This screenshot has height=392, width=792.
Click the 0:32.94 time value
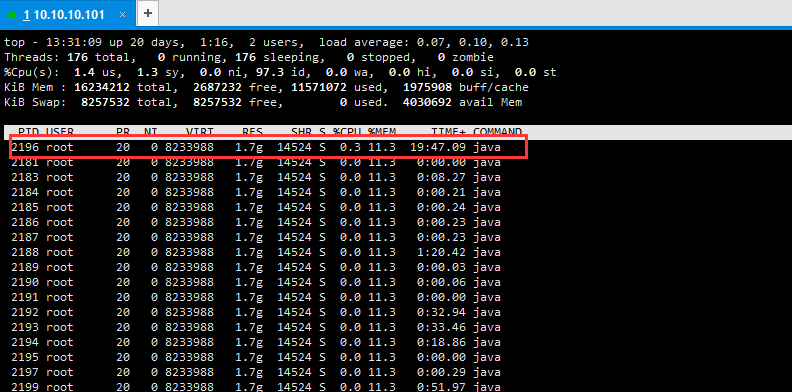point(442,312)
